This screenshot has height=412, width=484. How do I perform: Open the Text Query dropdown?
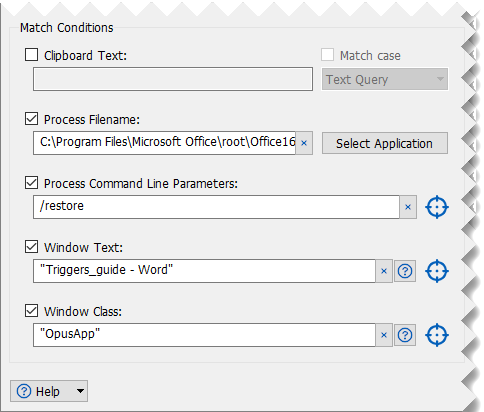pyautogui.click(x=385, y=79)
